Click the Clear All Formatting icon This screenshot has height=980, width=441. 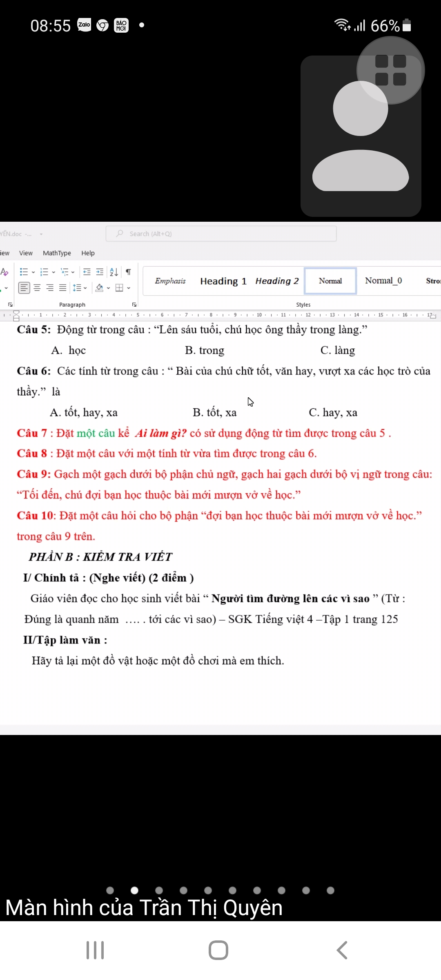[x=4, y=272]
